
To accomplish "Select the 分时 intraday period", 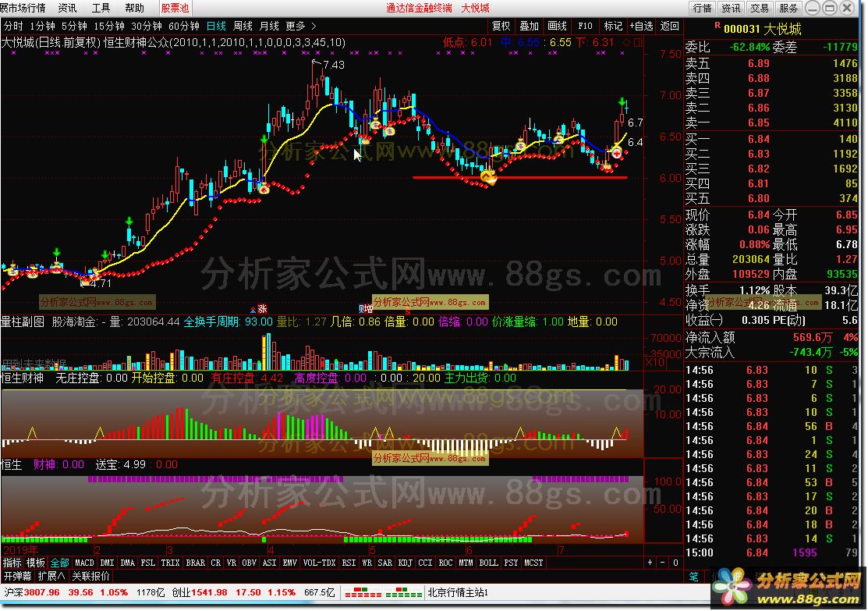I will pos(13,26).
